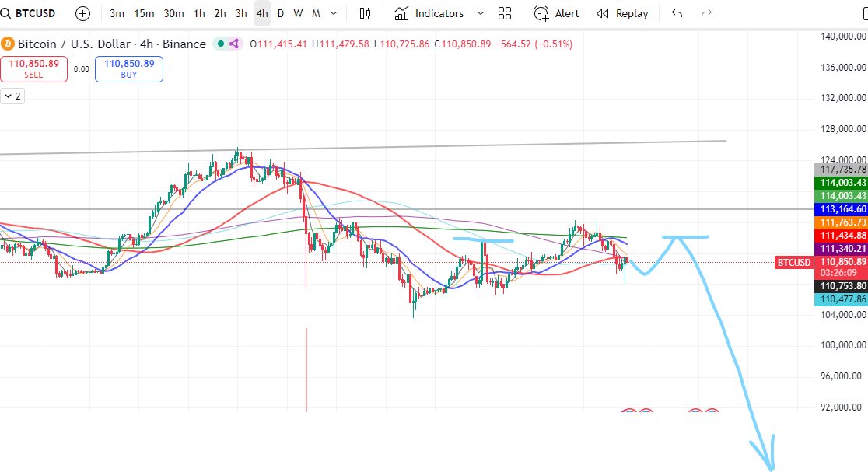Switch to 15m timeframe
Screen dimensions: 868x472
(144, 13)
